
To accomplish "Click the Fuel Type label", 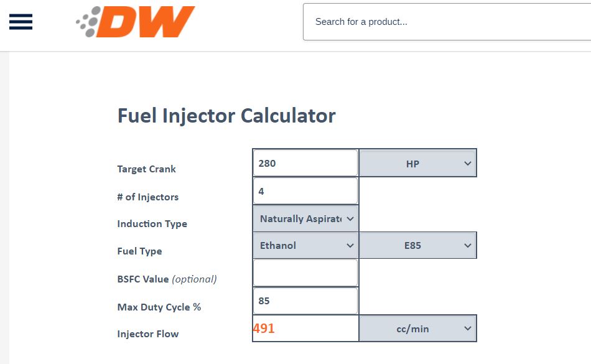I will click(x=139, y=251).
